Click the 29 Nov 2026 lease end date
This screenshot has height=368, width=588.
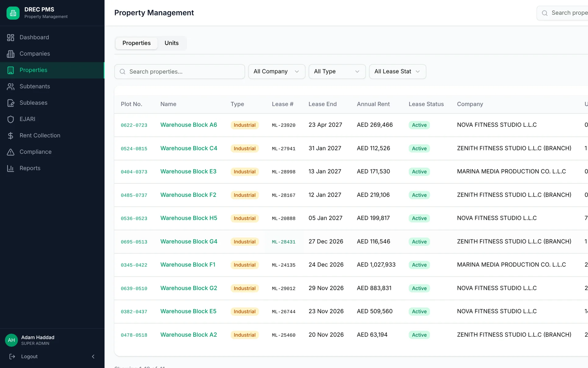[326, 288]
